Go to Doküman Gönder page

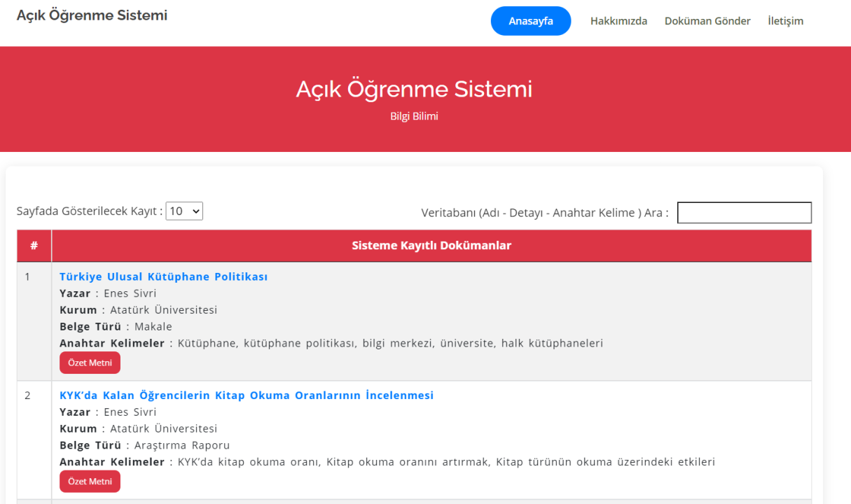tap(707, 21)
